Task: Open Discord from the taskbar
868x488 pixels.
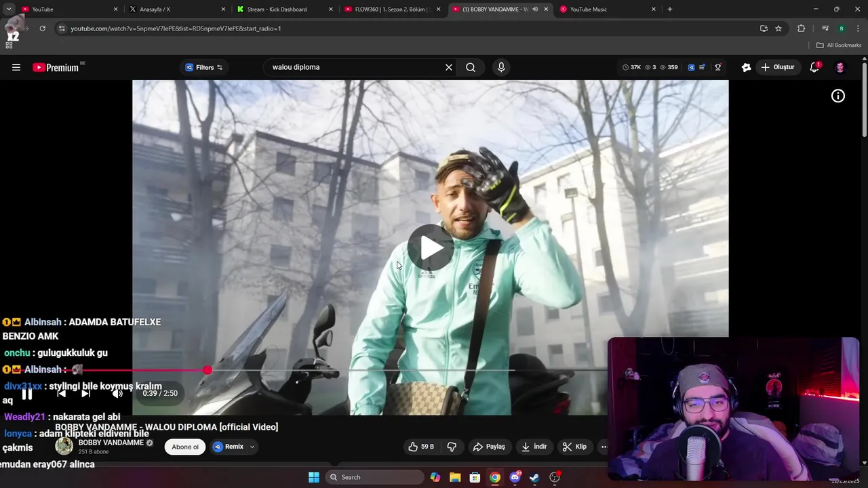Action: [515, 477]
